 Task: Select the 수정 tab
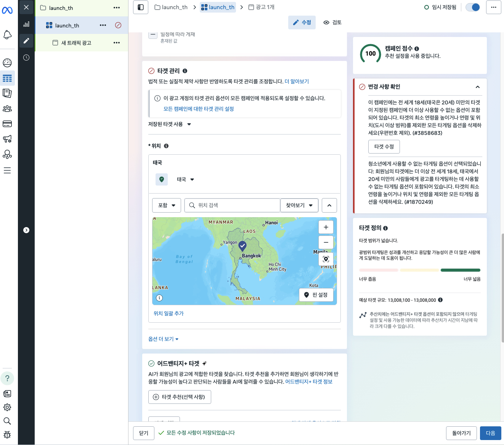tap(302, 22)
